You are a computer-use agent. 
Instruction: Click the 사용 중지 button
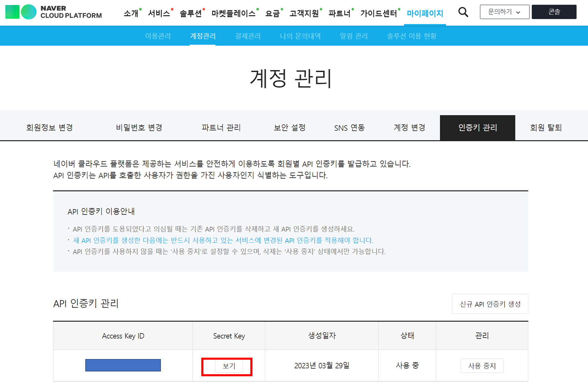pos(482,366)
